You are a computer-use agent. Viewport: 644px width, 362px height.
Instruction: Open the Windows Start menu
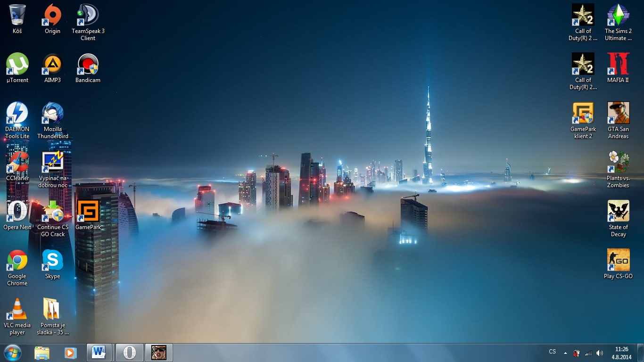[13, 353]
